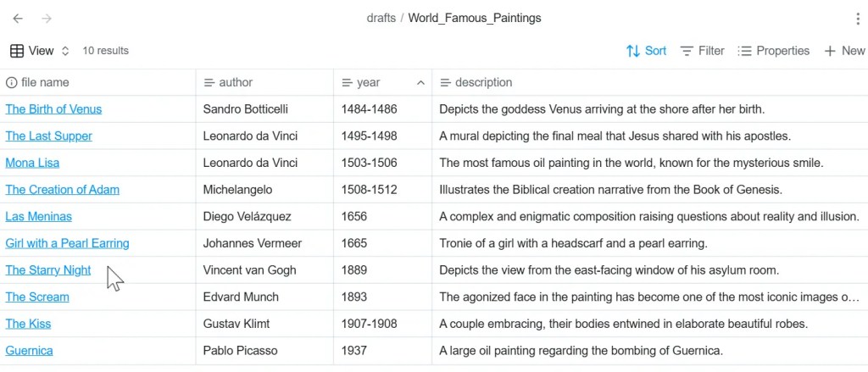
Task: Open the three-dot more options menu
Action: coord(858,19)
